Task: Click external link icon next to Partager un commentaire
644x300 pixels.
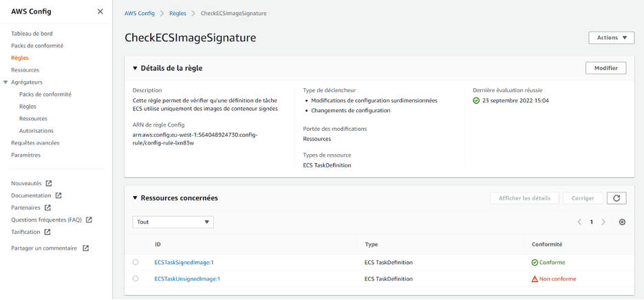Action: [x=85, y=248]
